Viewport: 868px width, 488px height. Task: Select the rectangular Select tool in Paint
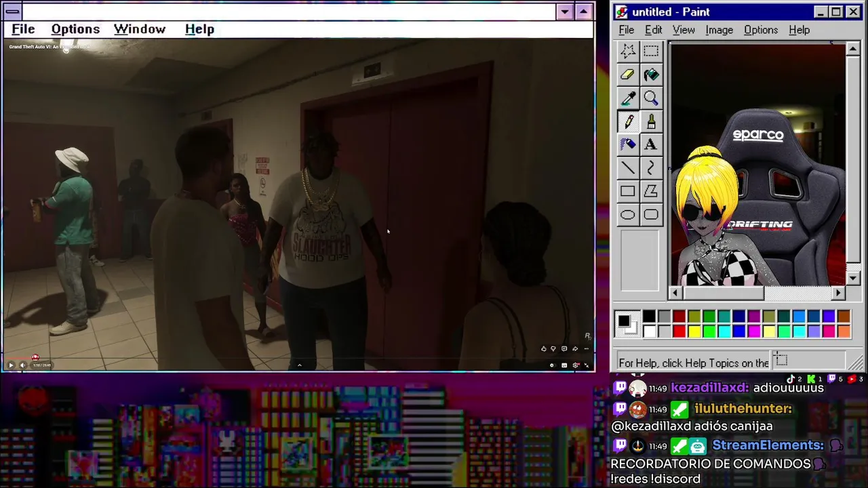[651, 51]
